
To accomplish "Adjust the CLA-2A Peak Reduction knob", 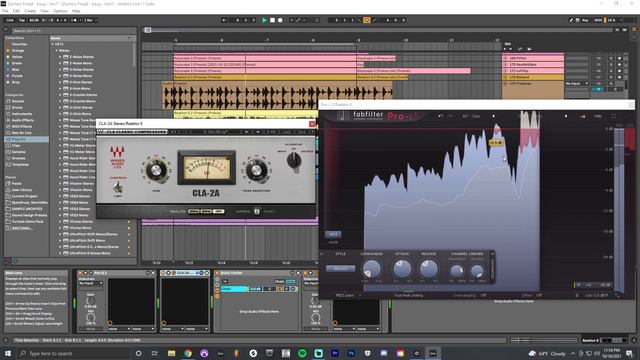I will [256, 171].
